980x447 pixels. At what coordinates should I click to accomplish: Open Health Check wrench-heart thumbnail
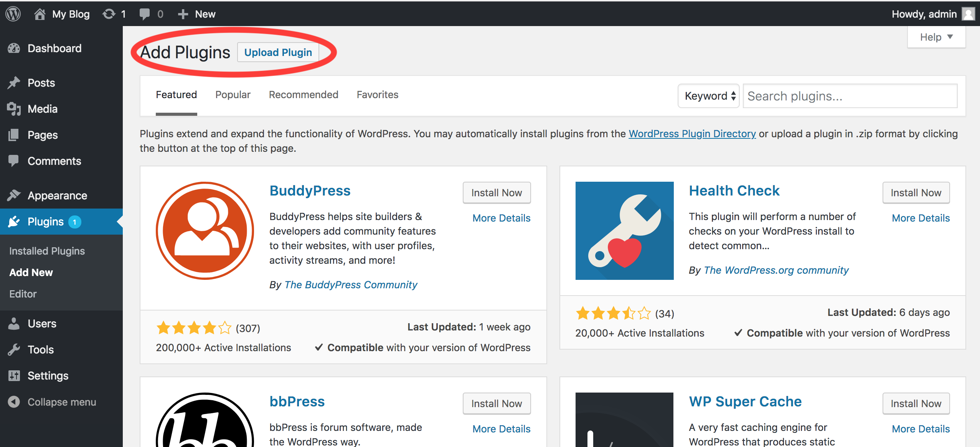click(x=625, y=231)
